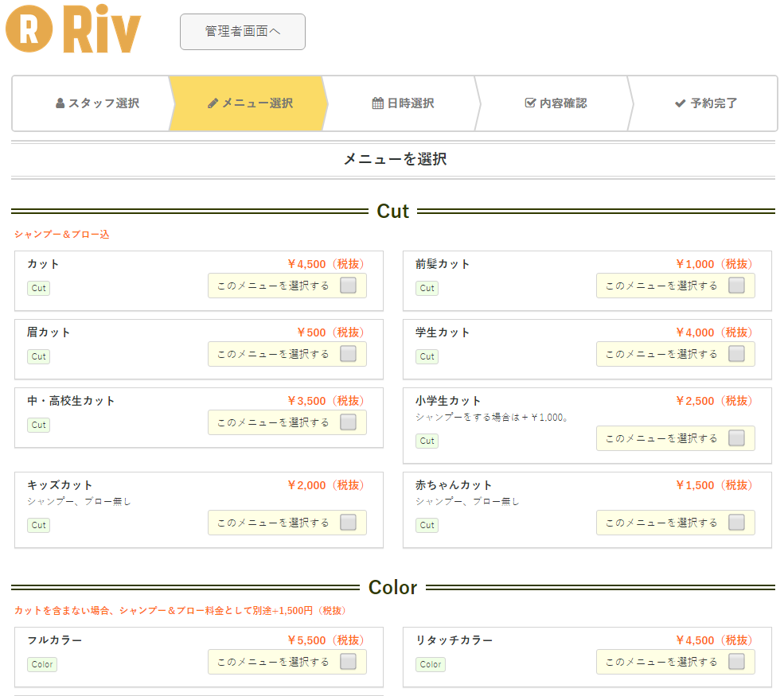Click the person icon beside スタッフ選択
The image size is (784, 696).
click(x=60, y=103)
